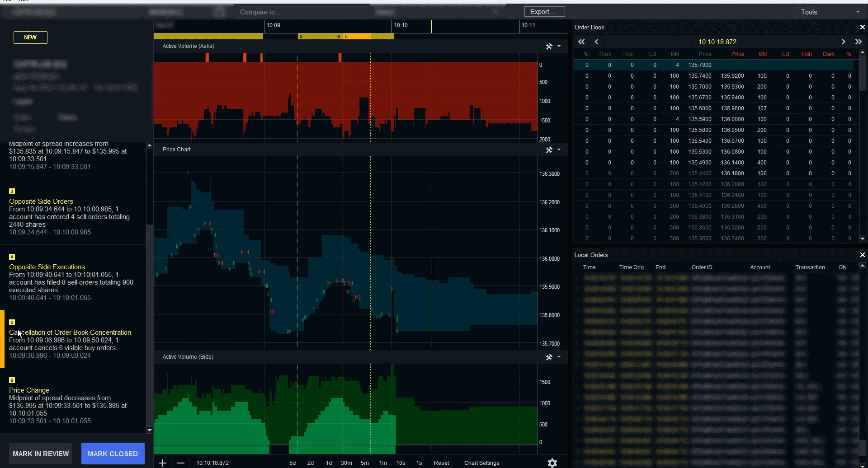The image size is (868, 468).
Task: Click Order Book timestamp 10:10:18.872
Action: pos(717,42)
